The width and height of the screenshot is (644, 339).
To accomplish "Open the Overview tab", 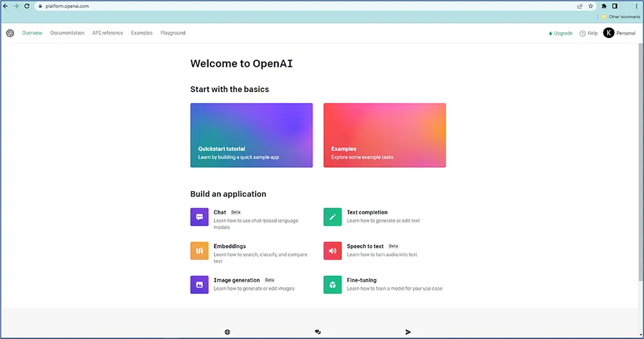I will click(32, 33).
